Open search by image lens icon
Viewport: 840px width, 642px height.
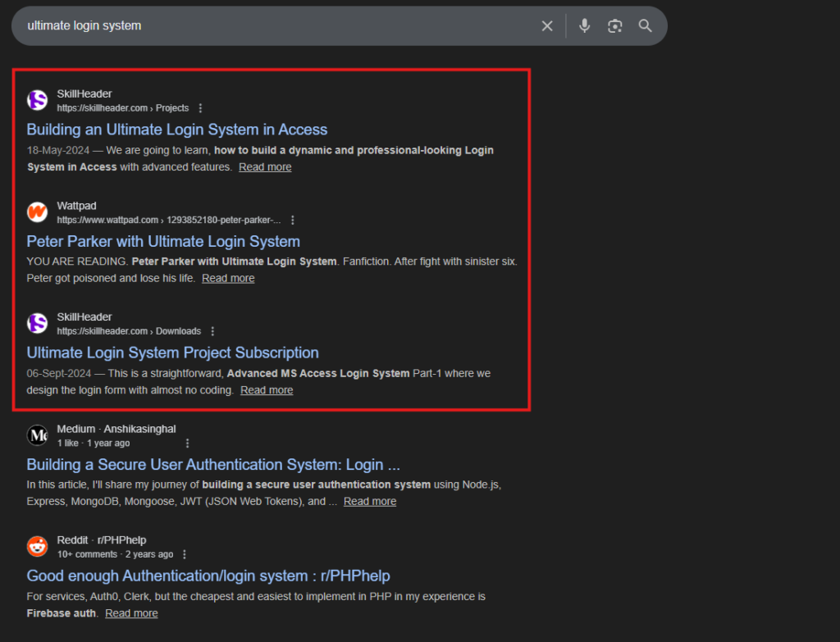coord(614,26)
